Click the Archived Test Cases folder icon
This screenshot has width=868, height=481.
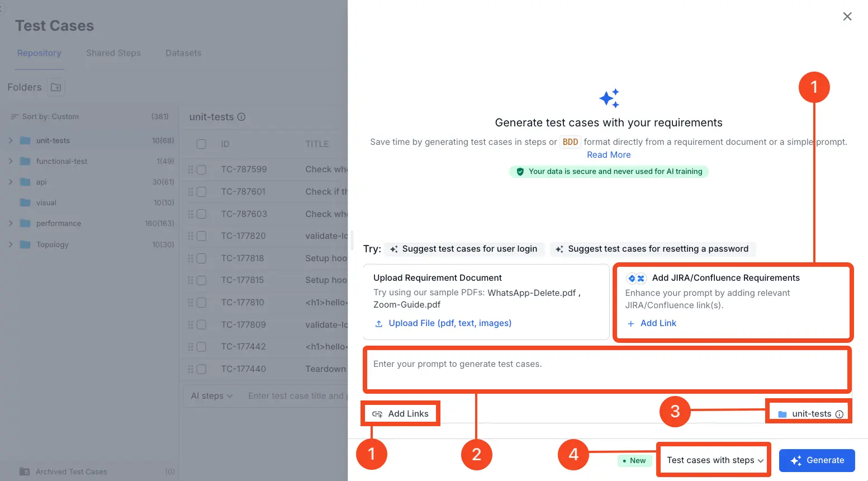click(x=25, y=471)
